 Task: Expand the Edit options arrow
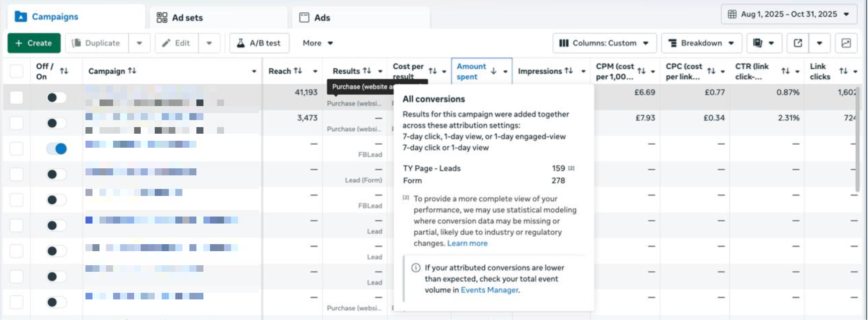tap(209, 43)
